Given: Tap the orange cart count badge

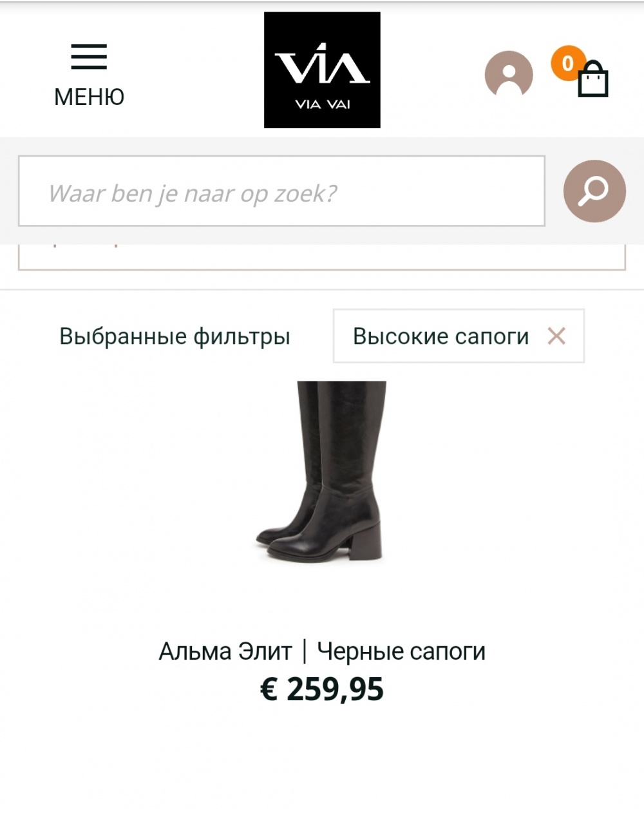Looking at the screenshot, I should pos(567,63).
